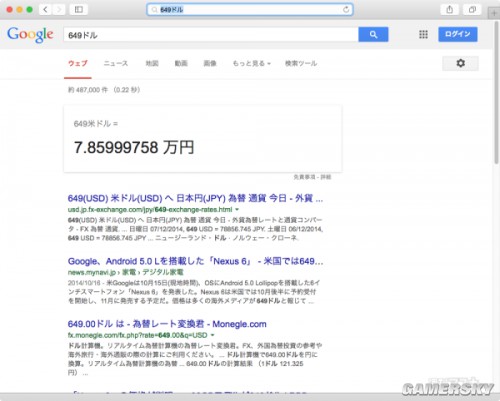The image size is (500, 401).
Task: Open the Google apps grid
Action: [423, 34]
